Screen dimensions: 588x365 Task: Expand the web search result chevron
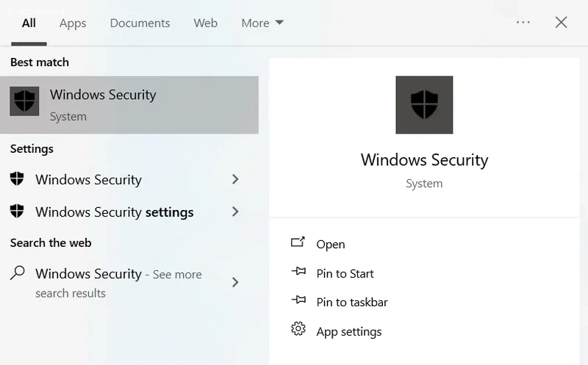(235, 282)
